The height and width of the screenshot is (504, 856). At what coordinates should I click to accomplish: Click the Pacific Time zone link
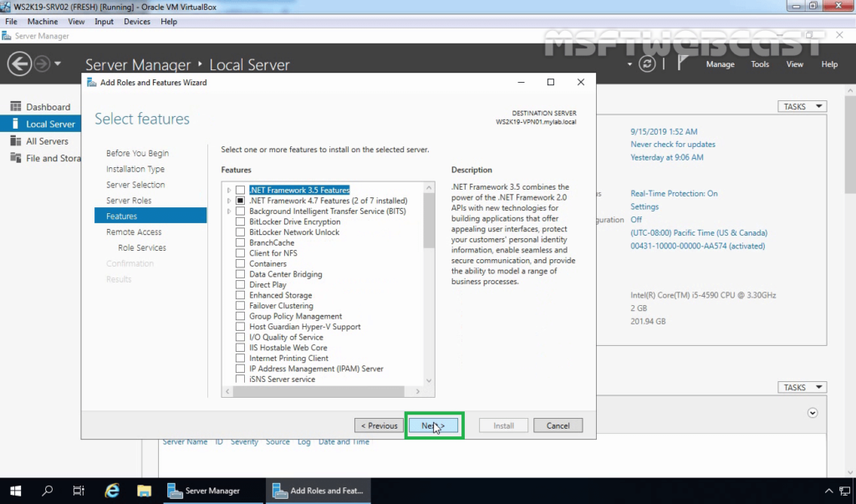699,232
